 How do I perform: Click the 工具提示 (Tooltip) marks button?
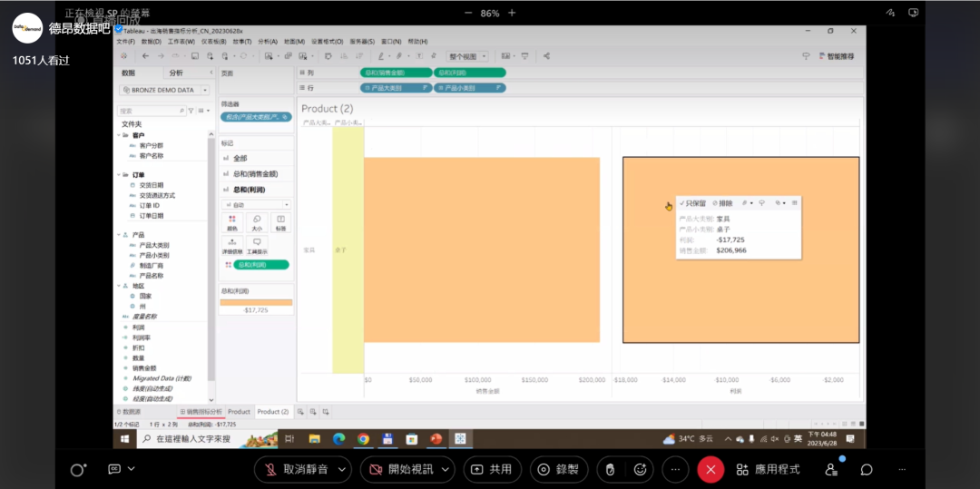(257, 246)
